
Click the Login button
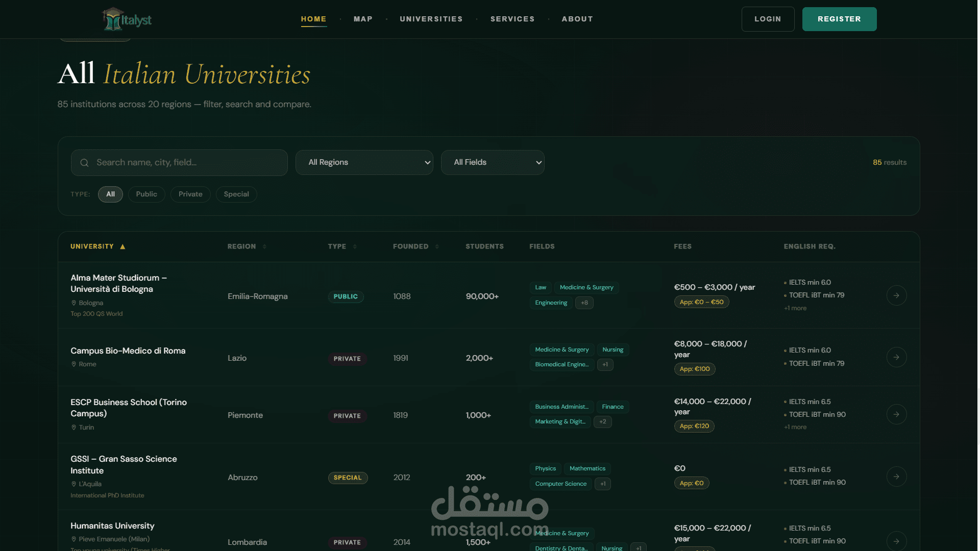(768, 19)
